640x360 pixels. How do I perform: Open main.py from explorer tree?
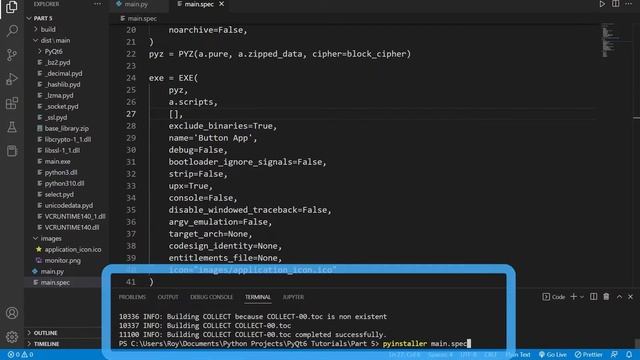52,271
